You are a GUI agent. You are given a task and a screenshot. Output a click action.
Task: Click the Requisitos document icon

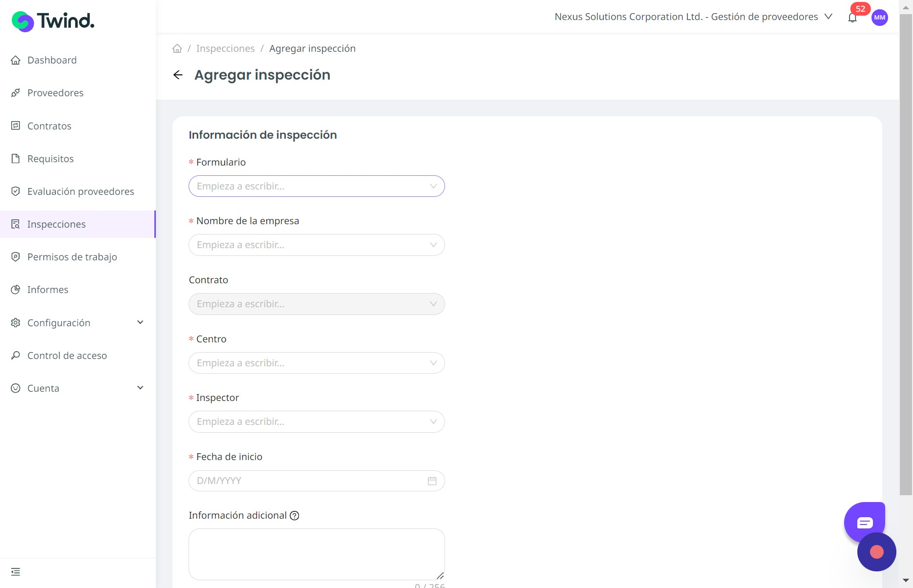click(16, 159)
